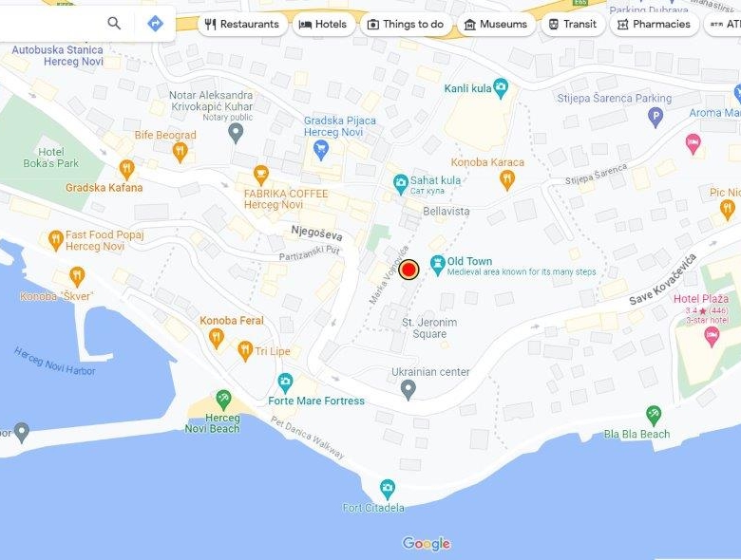Viewport: 741px width, 560px height.
Task: Open the Konoba Feral restaurant pin
Action: [x=217, y=339]
